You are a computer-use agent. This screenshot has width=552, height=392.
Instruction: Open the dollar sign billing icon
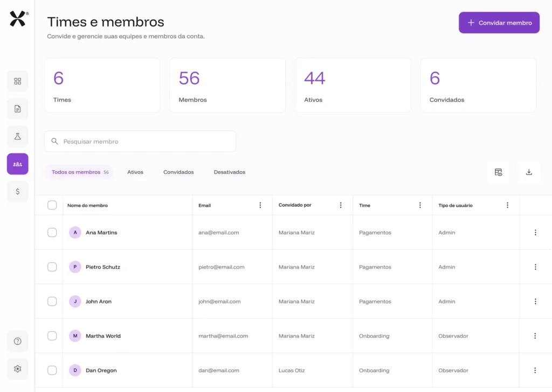click(x=18, y=191)
